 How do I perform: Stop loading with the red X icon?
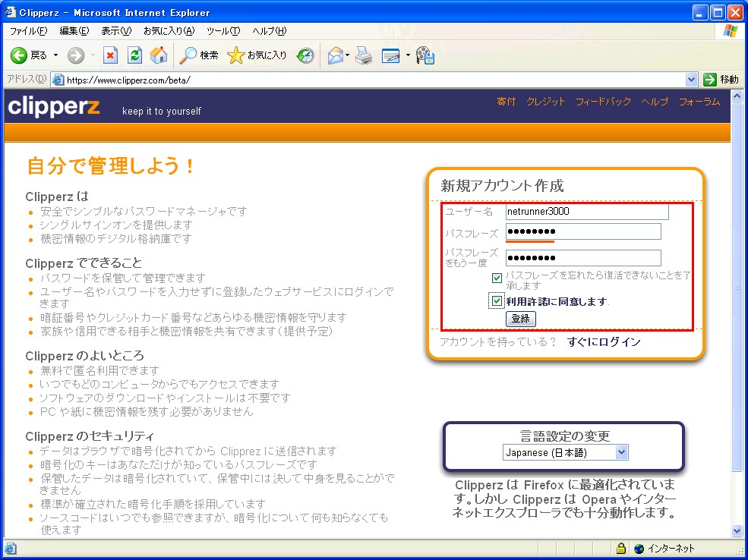(x=110, y=55)
